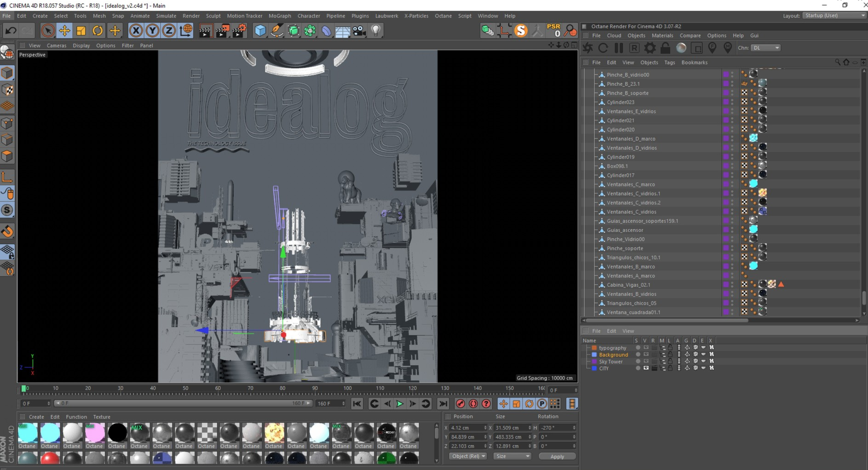
Task: Select the Move tool in top toolbar
Action: [x=65, y=31]
